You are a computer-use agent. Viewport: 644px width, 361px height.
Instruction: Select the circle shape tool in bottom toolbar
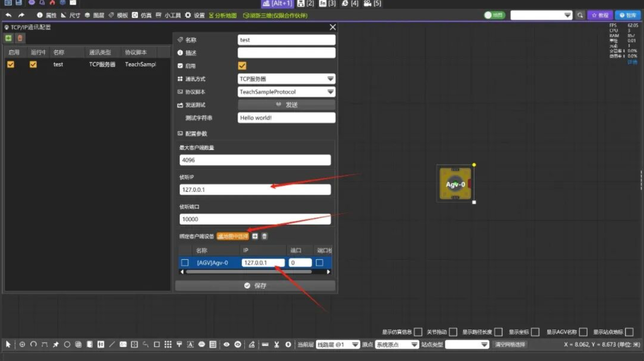tap(67, 344)
